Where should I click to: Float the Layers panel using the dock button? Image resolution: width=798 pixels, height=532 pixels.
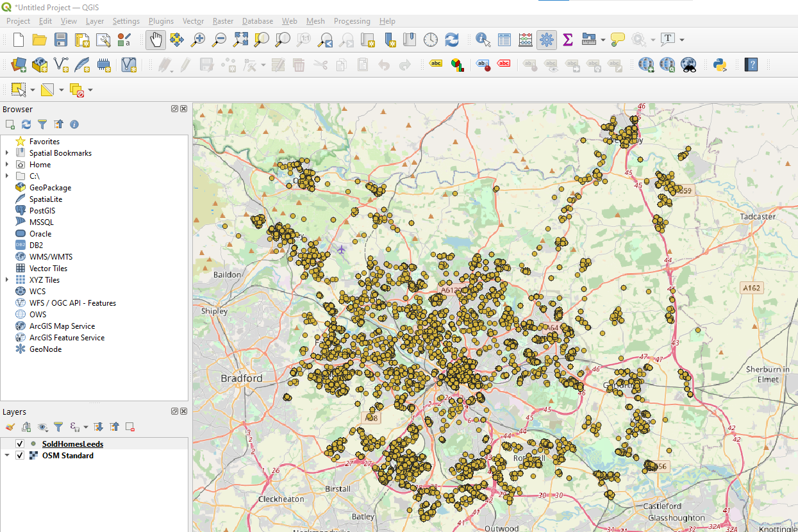click(174, 411)
